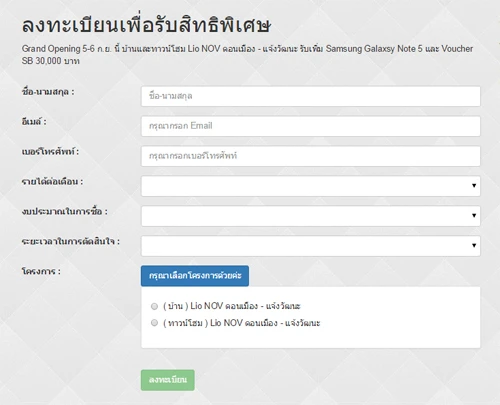Click the โครงการ : label
The image size is (500, 405).
click(41, 271)
